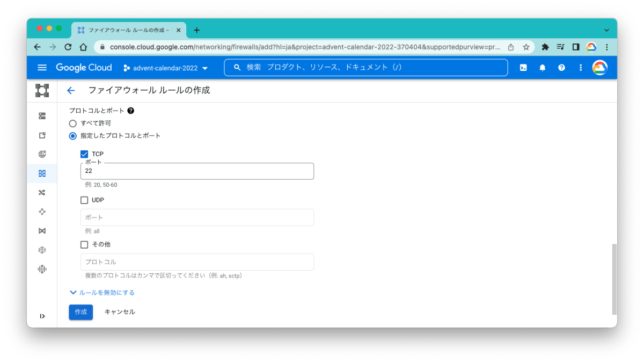Open the VPC peering sidebar icon
This screenshot has width=644, height=363.
pos(42,212)
